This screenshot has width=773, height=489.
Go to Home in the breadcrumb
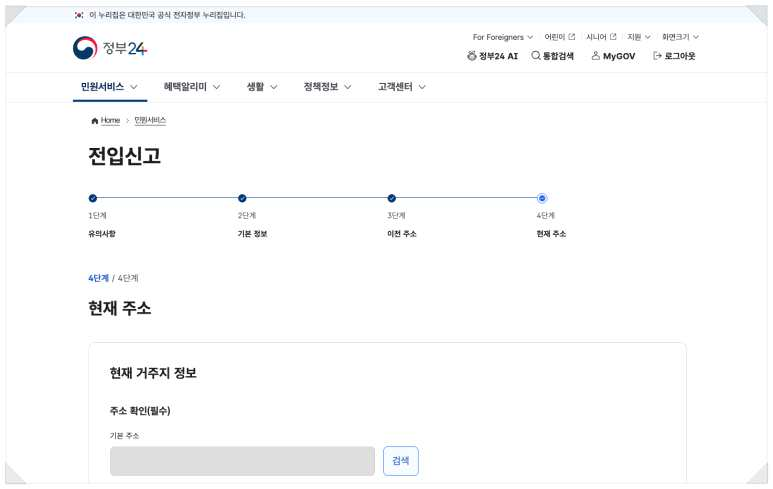[110, 120]
